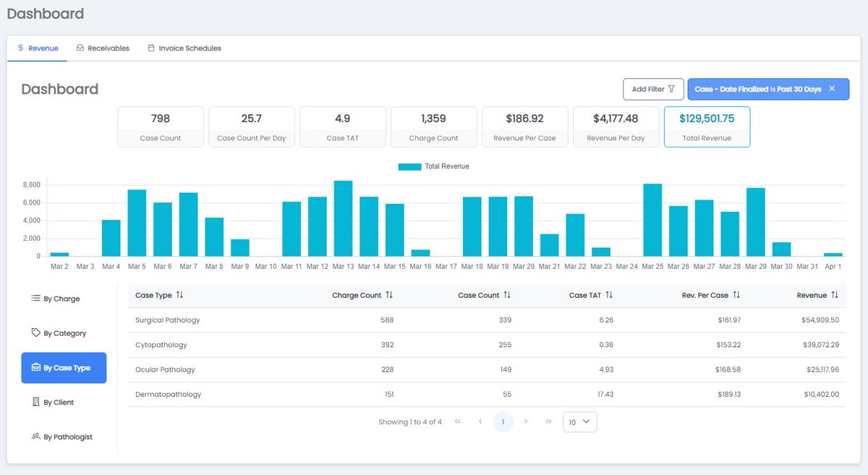Sort table by Revenue column arrows
Screen dimensions: 868x475
click(835, 295)
